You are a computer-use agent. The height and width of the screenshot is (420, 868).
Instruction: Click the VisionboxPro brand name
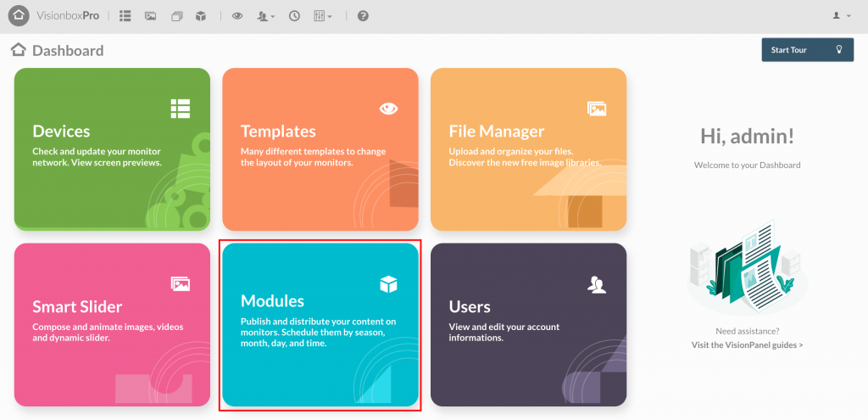(x=68, y=16)
